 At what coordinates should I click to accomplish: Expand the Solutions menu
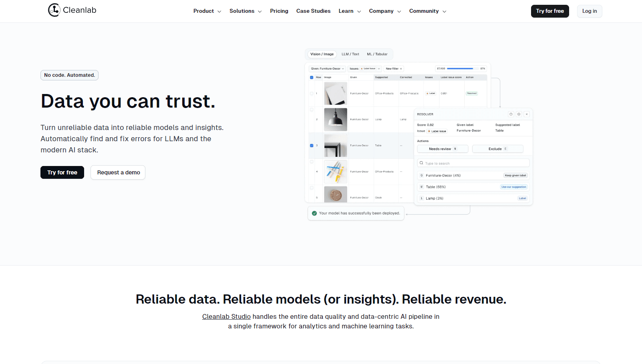point(246,11)
